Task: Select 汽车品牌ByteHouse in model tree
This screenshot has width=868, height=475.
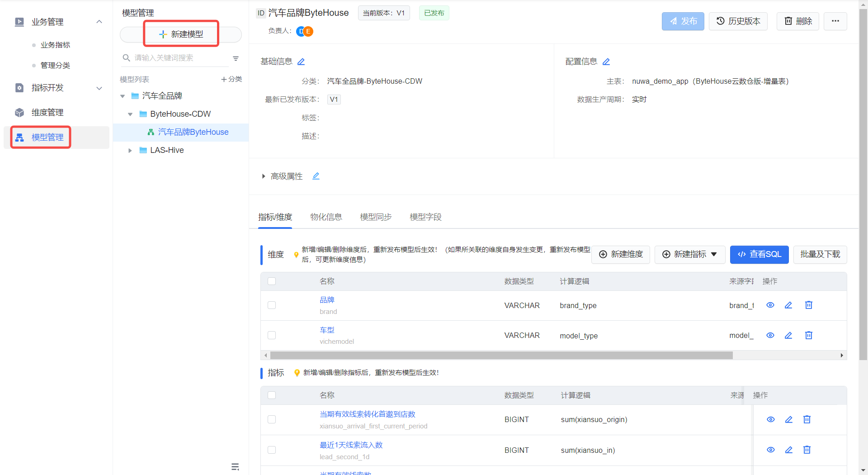Action: coord(193,132)
